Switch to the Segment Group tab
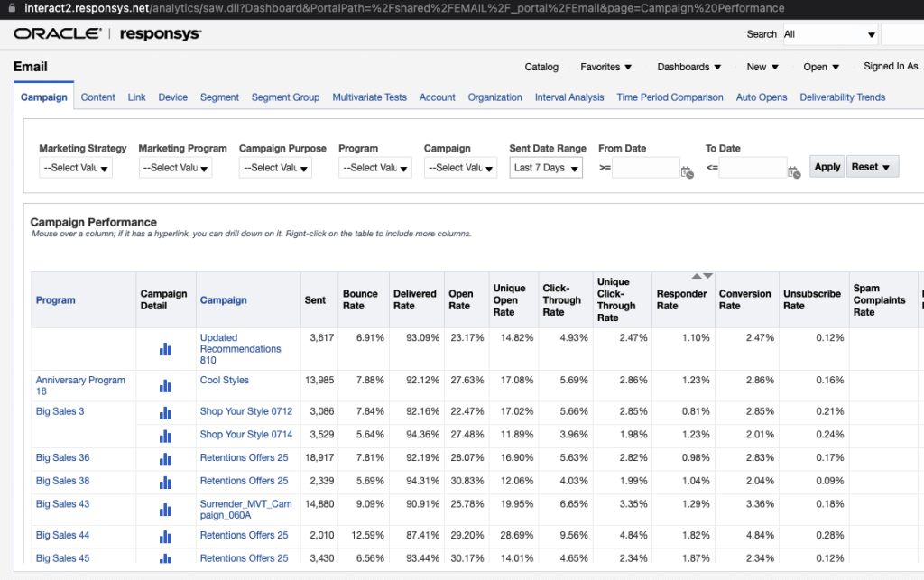This screenshot has height=580, width=924. coord(285,97)
